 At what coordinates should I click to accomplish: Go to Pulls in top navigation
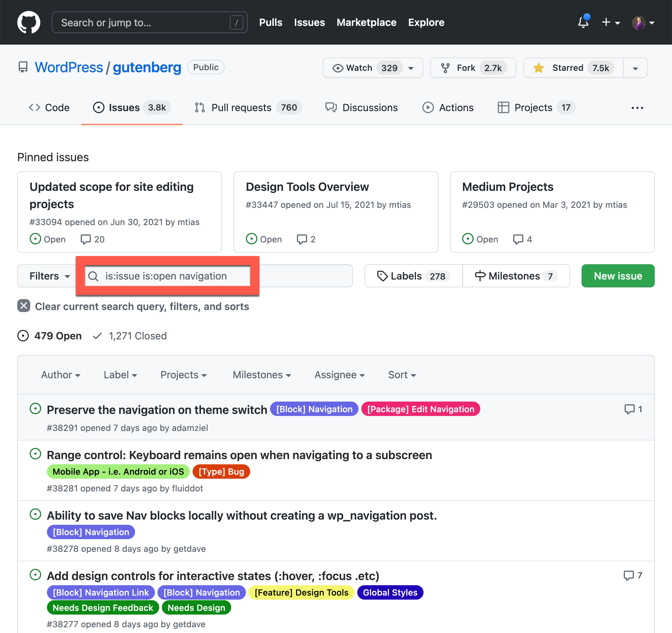point(270,22)
